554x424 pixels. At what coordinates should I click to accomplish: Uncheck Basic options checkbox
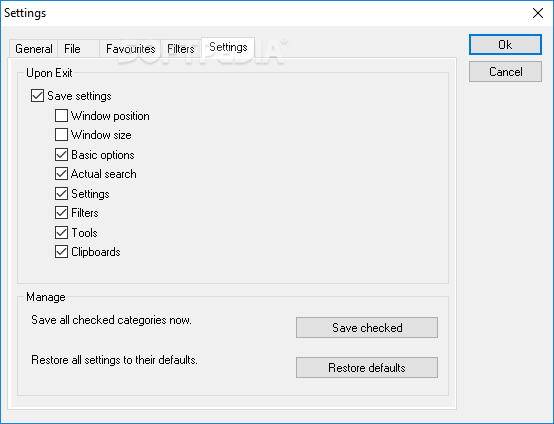coord(61,154)
